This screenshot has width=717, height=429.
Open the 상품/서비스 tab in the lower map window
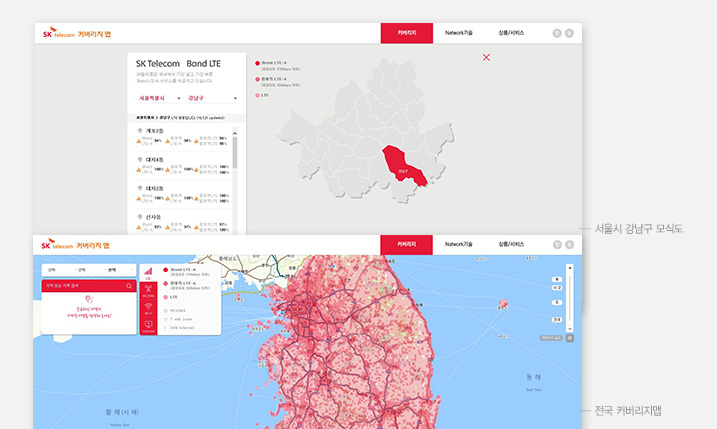(511, 244)
